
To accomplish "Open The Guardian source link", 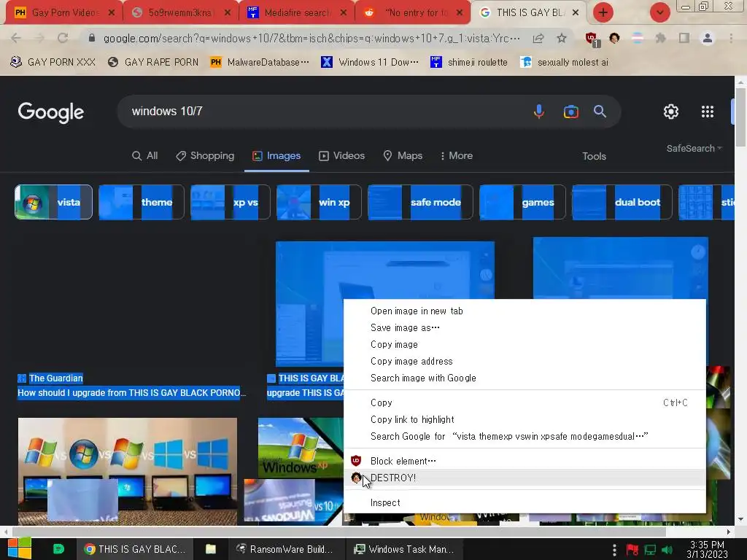I will (x=55, y=378).
